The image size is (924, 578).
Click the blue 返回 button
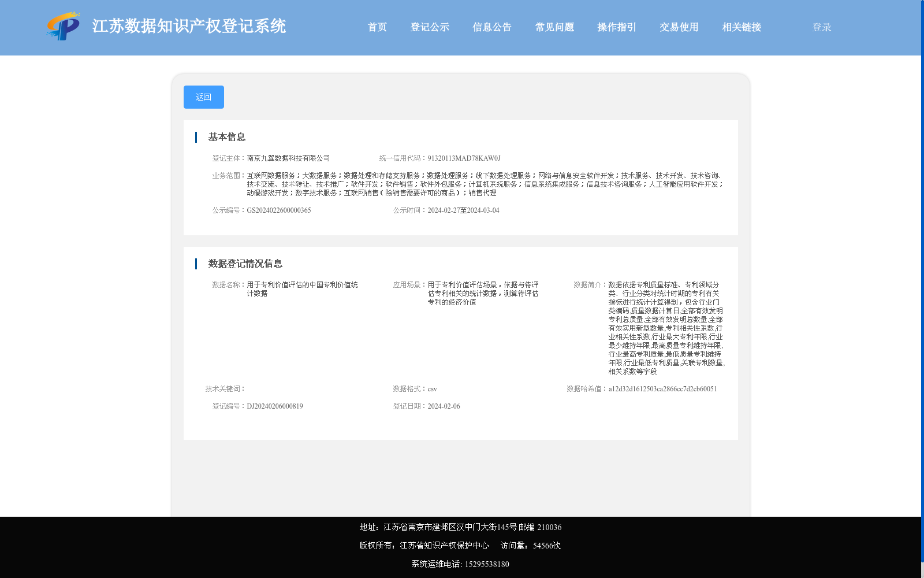(204, 97)
